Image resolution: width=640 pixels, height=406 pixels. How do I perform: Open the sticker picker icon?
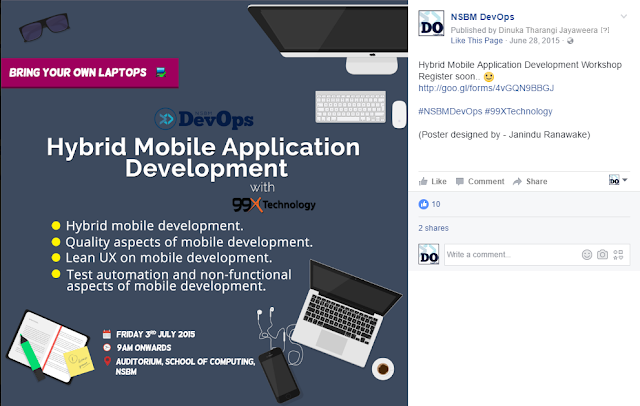pyautogui.click(x=618, y=255)
